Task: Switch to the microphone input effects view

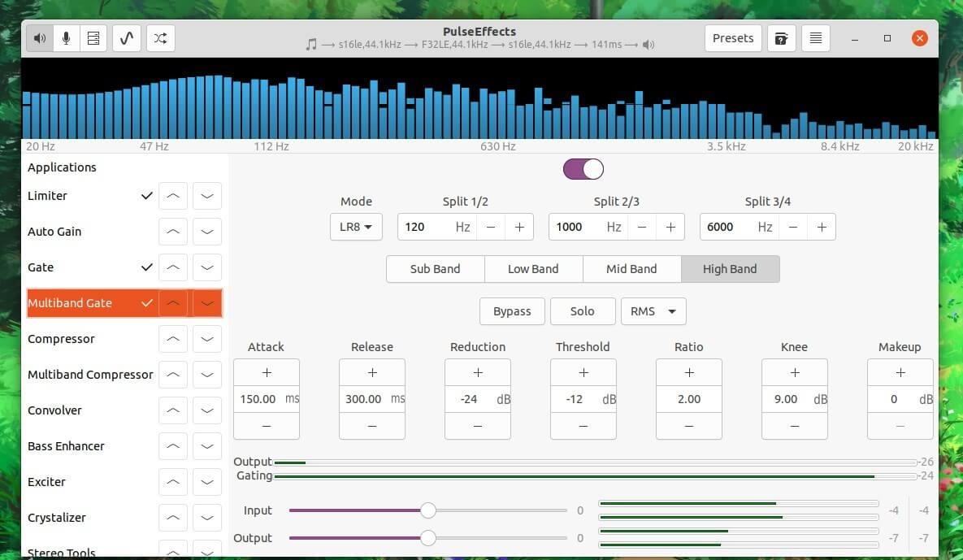Action: (67, 38)
